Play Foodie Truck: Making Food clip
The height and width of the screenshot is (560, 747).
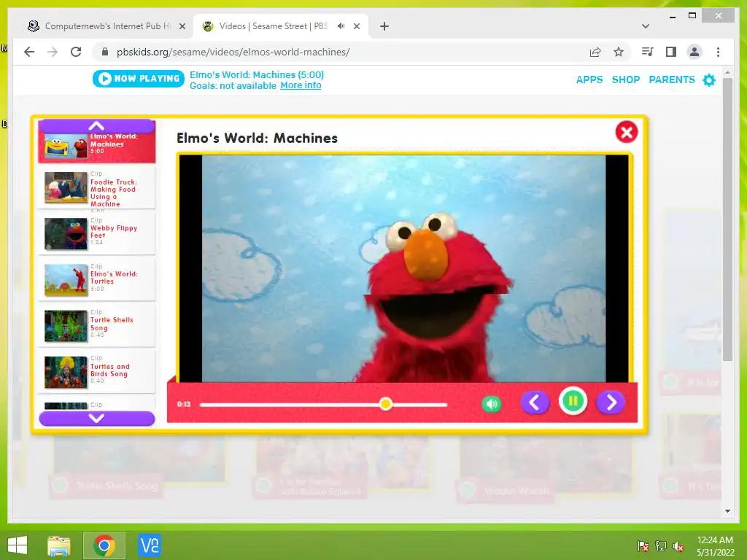pos(97,187)
